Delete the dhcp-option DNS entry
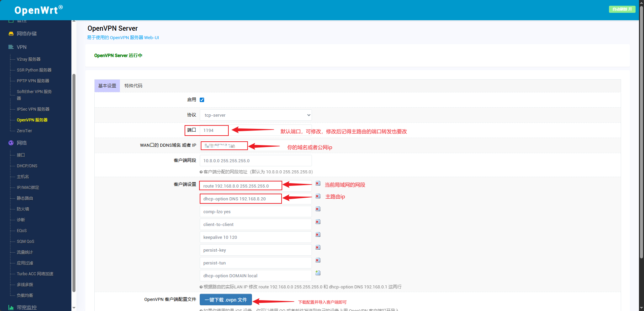The width and height of the screenshot is (644, 311). pyautogui.click(x=318, y=196)
